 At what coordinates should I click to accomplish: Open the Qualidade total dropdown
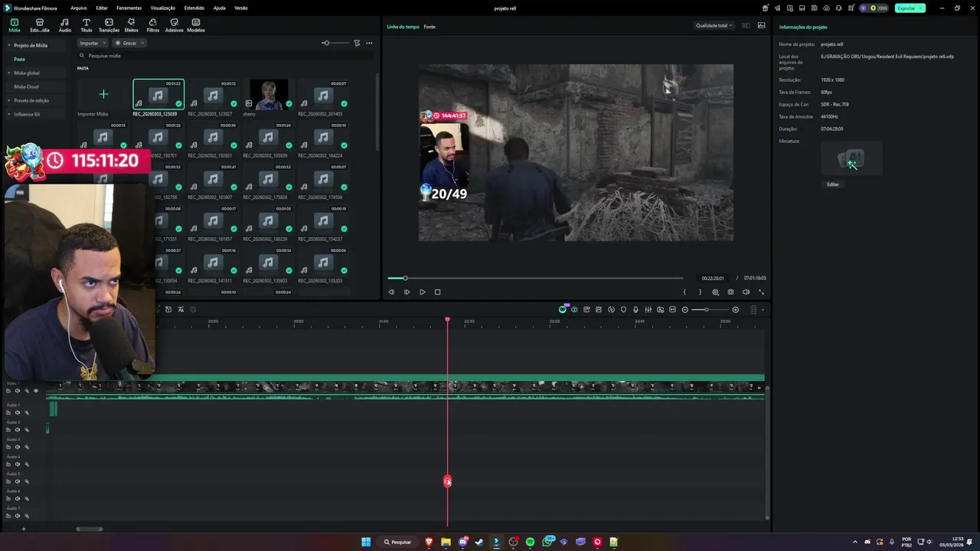coord(714,25)
